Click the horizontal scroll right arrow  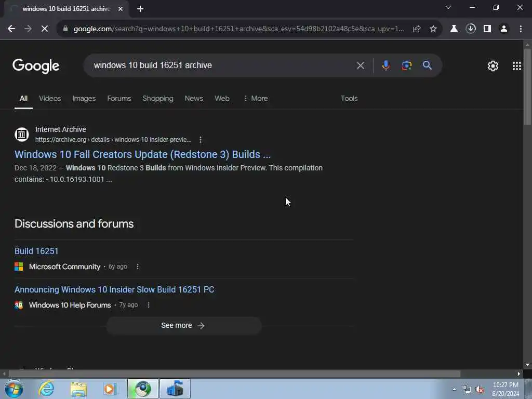coord(519,374)
